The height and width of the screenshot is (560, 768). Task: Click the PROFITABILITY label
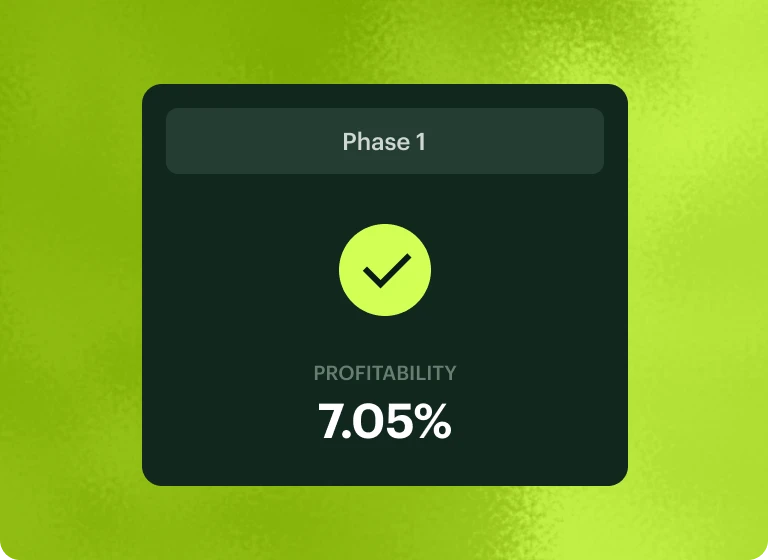[x=384, y=373]
